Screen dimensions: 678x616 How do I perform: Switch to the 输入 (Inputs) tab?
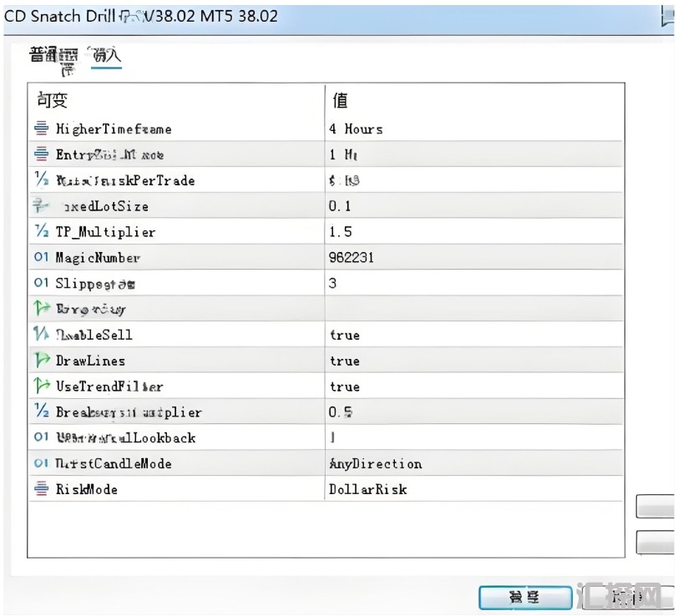pyautogui.click(x=106, y=56)
